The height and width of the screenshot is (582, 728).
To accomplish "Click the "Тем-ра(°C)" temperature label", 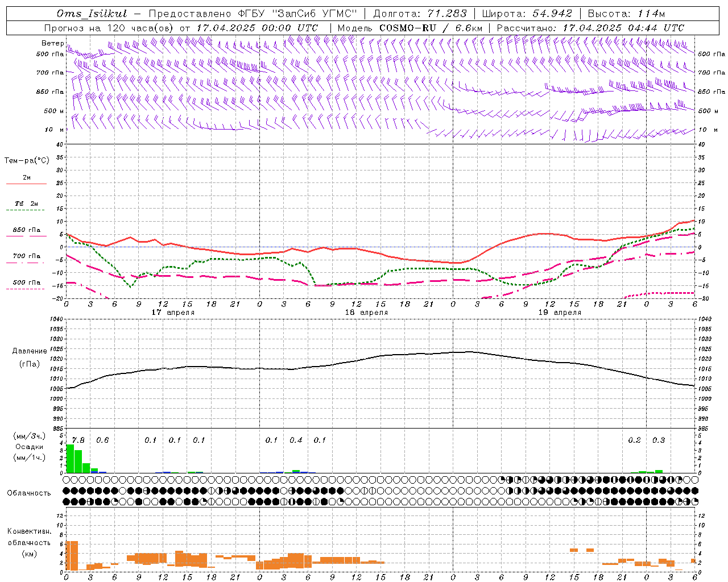I will pyautogui.click(x=27, y=161).
